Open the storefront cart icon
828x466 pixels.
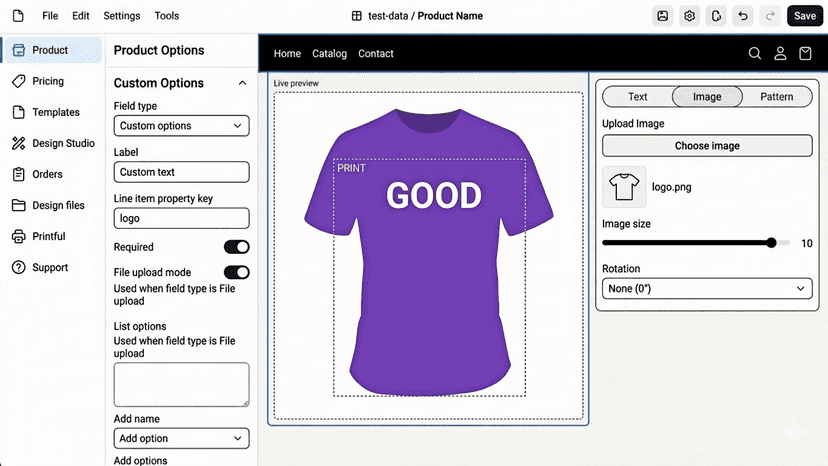click(805, 53)
